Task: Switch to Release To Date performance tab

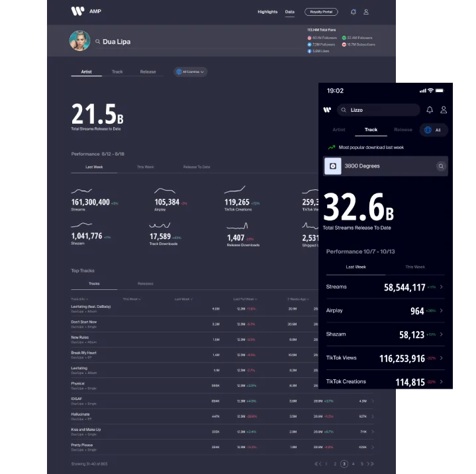Action: pos(197,167)
